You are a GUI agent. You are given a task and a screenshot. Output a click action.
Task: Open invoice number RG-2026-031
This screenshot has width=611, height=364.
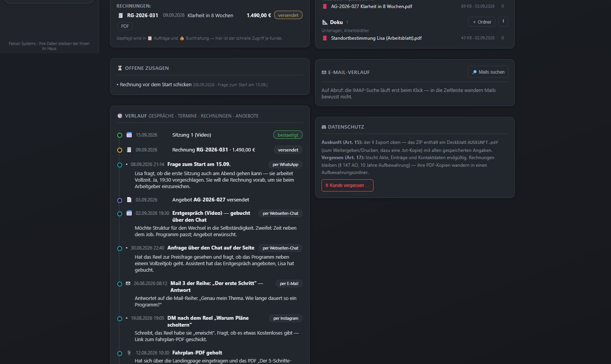tap(142, 15)
